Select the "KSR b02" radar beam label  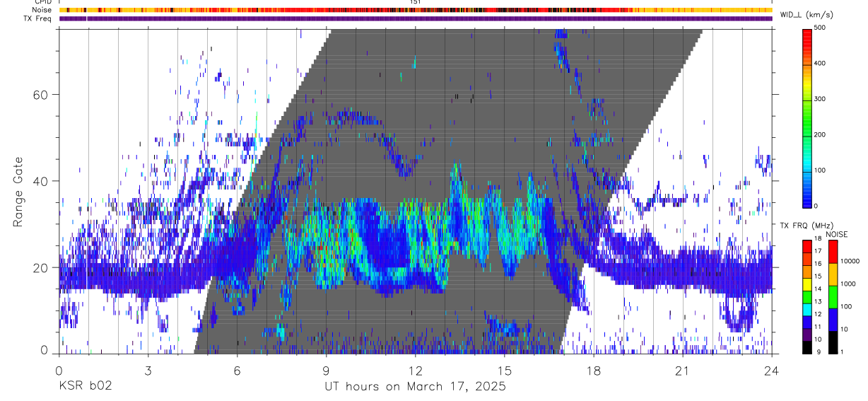point(85,387)
